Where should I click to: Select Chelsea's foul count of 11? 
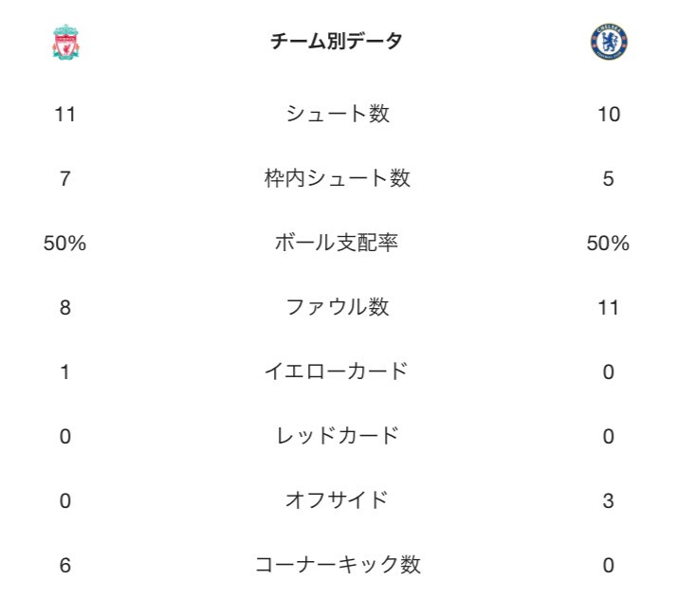(x=609, y=308)
